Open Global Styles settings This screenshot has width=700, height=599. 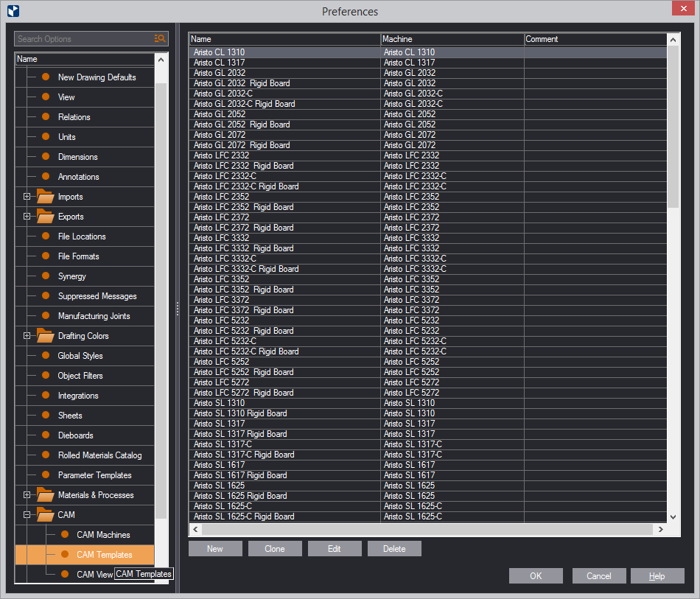tap(80, 356)
